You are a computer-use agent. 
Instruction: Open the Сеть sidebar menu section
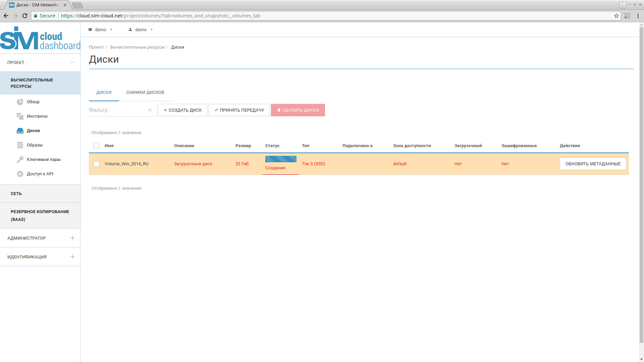(x=40, y=194)
